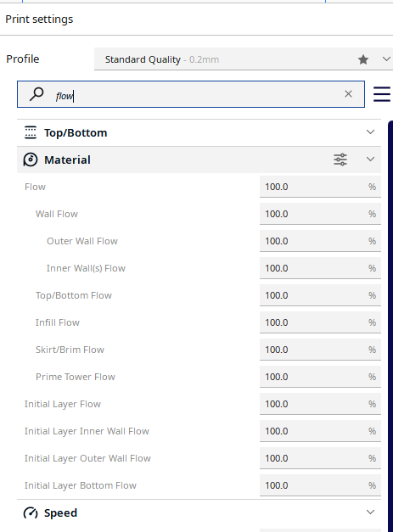
Task: Expand the Speed section chevron
Action: tap(370, 512)
